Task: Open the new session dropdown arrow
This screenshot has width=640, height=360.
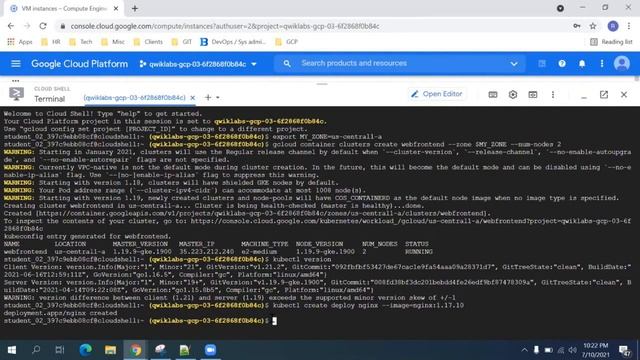Action: [218, 98]
